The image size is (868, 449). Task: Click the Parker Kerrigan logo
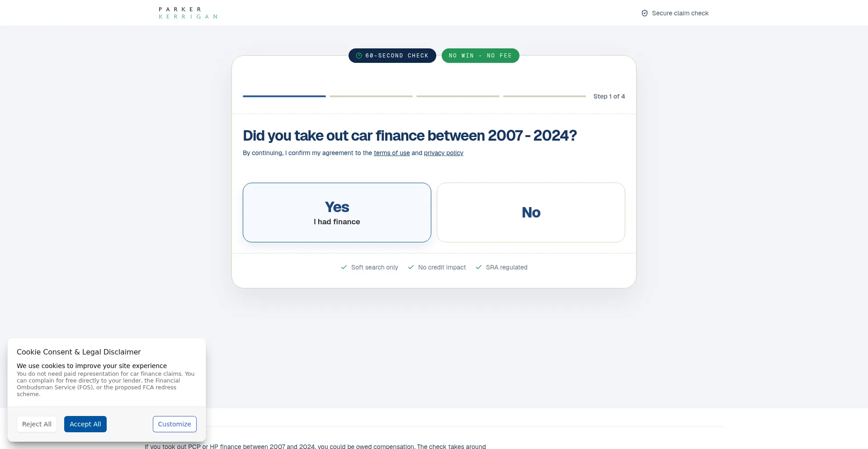pos(188,13)
